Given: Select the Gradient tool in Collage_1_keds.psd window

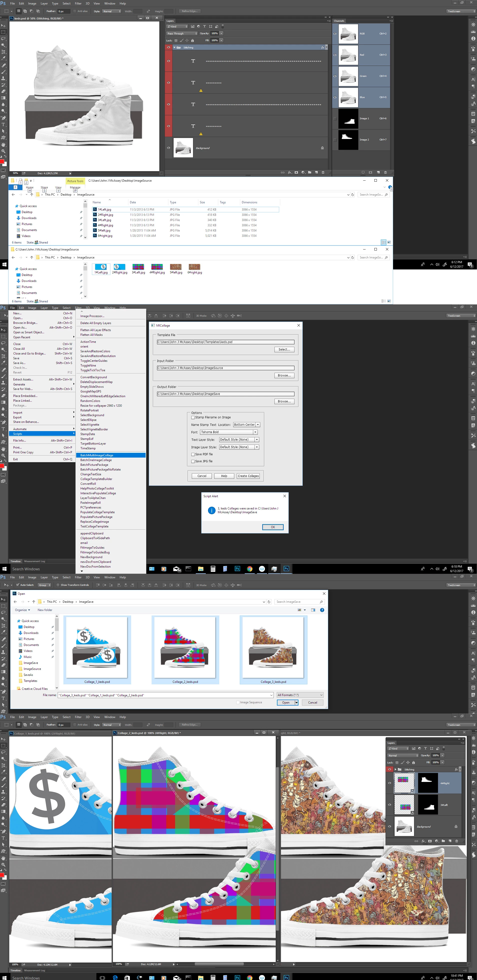Looking at the screenshot, I should 3,811.
